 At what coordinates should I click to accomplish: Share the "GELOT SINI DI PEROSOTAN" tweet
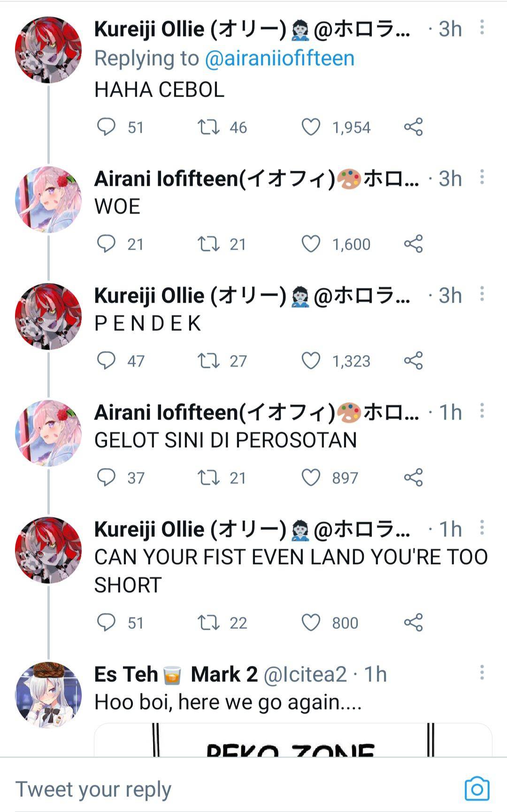coord(413,477)
